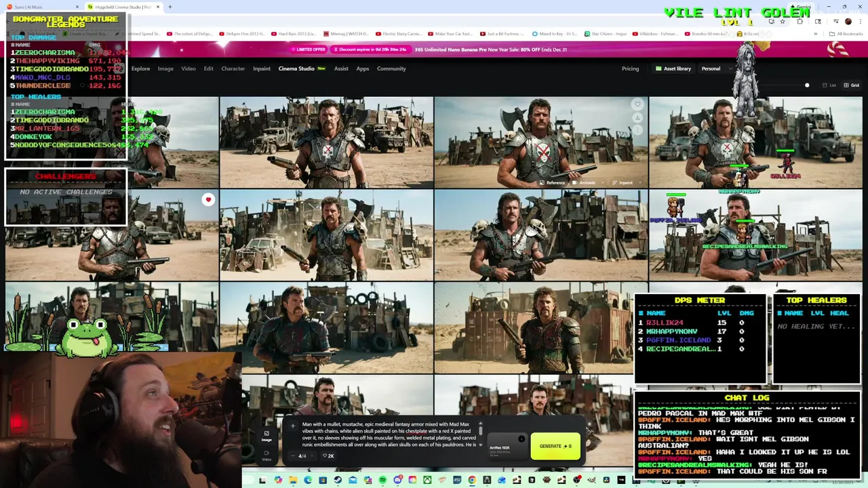Select the Cinema Studio tab
Screen dimensions: 868x488
click(x=302, y=68)
